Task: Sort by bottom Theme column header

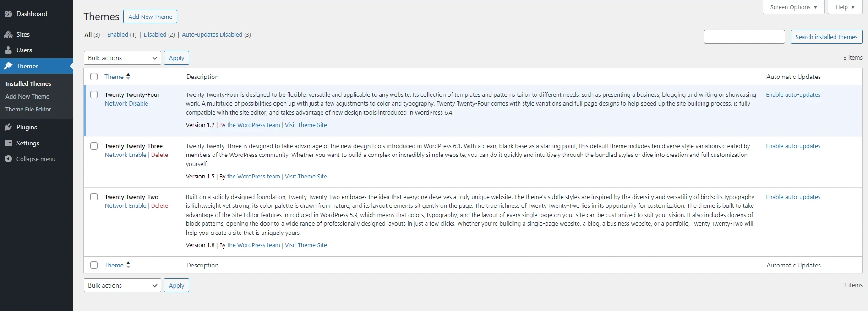Action: click(x=114, y=265)
